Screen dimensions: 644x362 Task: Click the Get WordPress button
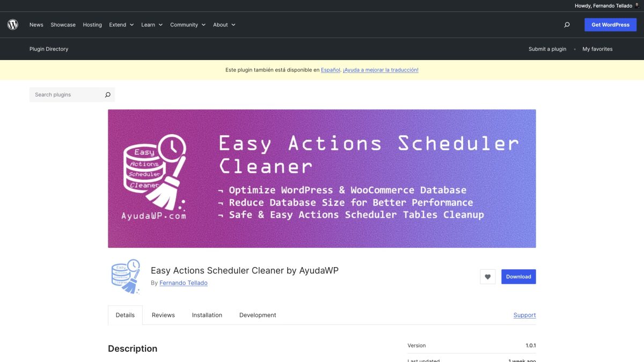point(610,24)
